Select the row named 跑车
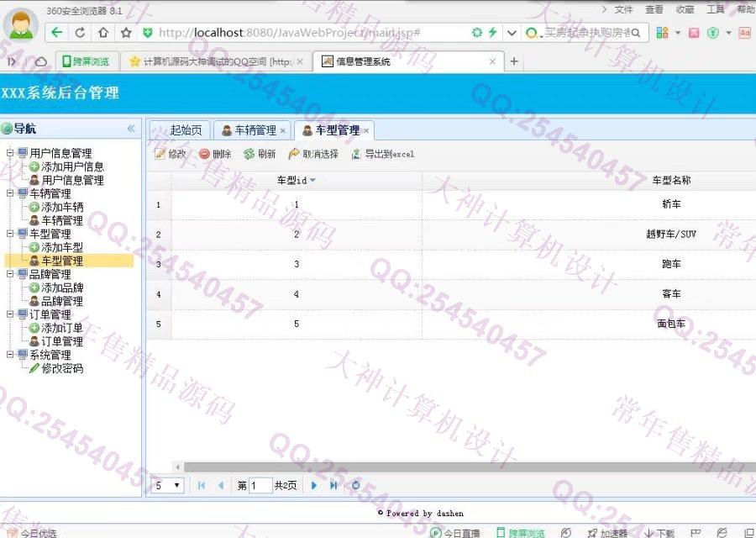The width and height of the screenshot is (756, 538). [451, 265]
